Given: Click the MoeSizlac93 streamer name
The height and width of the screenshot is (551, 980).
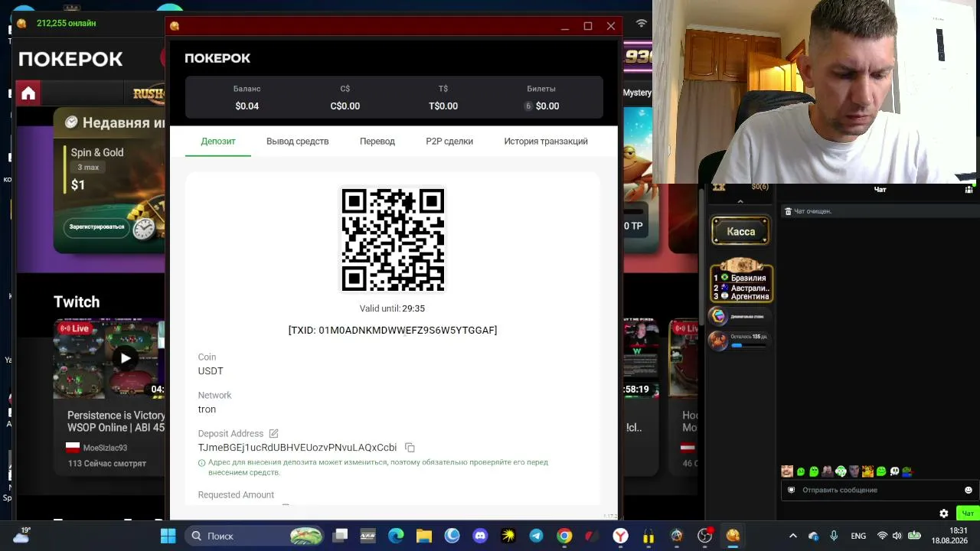Looking at the screenshot, I should (x=106, y=448).
